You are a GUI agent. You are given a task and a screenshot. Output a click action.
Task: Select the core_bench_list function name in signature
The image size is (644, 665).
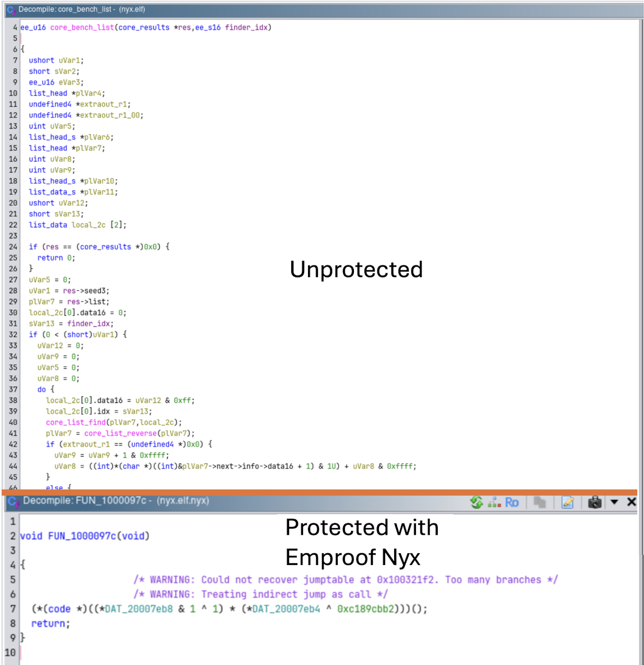point(82,27)
